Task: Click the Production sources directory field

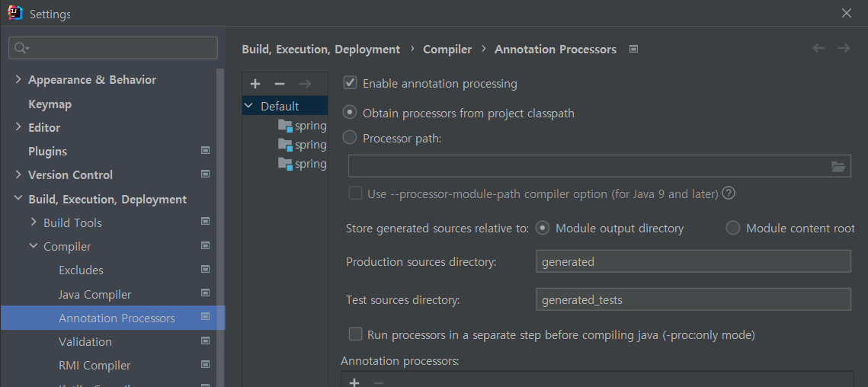Action: [x=693, y=261]
